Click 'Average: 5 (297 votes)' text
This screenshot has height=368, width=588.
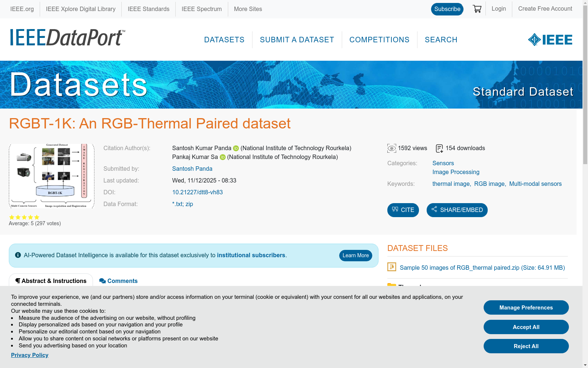35,223
